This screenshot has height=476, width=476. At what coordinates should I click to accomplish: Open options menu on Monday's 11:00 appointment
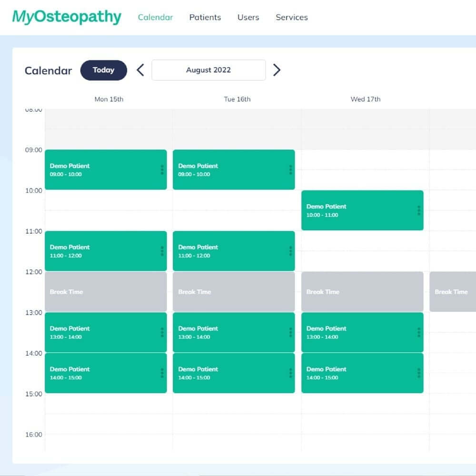pyautogui.click(x=162, y=251)
